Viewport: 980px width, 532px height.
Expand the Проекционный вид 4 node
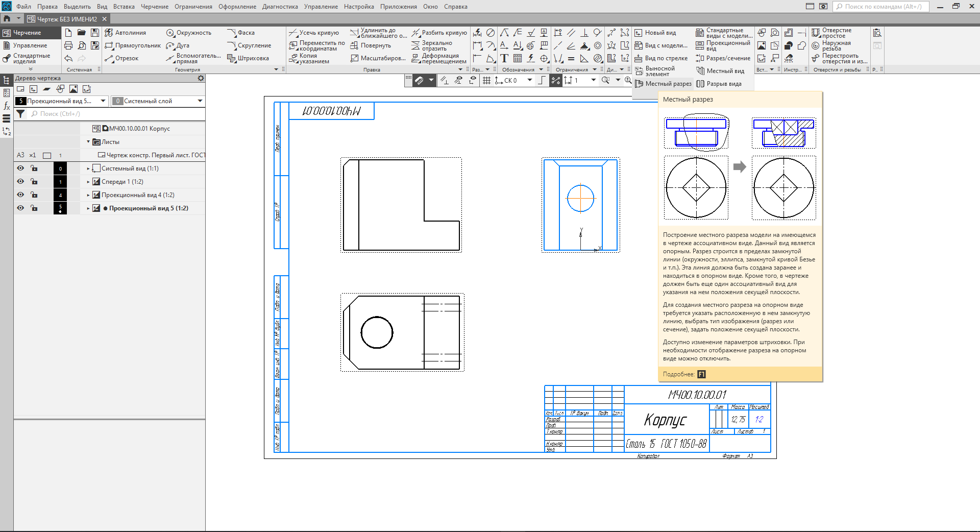pyautogui.click(x=88, y=195)
